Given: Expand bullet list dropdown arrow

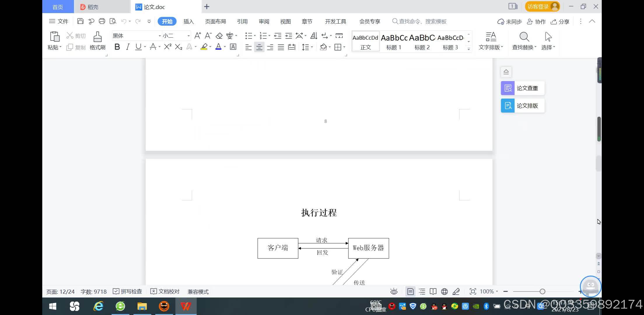Looking at the screenshot, I should [x=255, y=36].
